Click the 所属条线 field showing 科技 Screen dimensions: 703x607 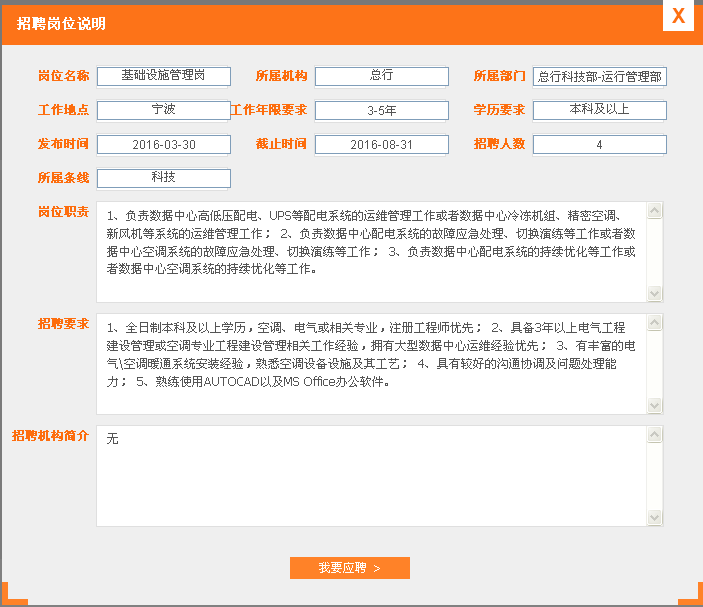point(164,178)
